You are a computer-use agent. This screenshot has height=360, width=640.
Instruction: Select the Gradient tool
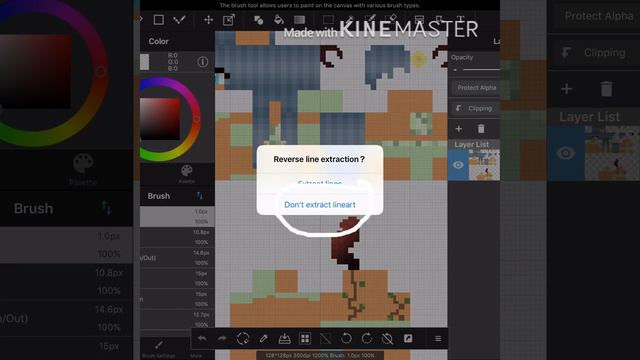coord(300,20)
